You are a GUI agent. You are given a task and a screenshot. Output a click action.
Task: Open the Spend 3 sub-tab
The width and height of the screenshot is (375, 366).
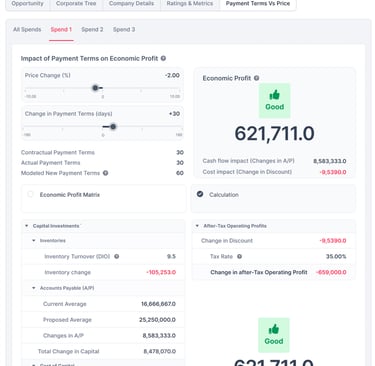pos(124,30)
